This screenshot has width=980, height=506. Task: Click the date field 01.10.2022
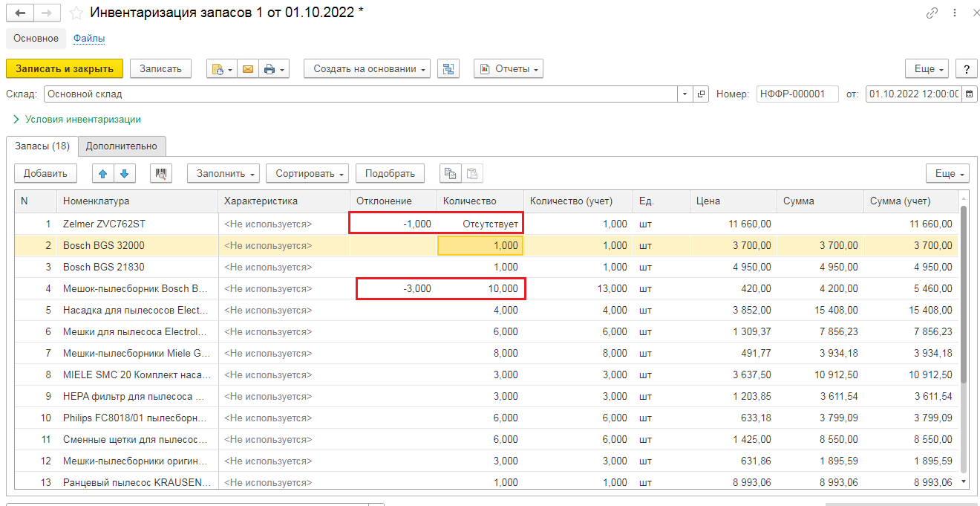click(x=914, y=94)
